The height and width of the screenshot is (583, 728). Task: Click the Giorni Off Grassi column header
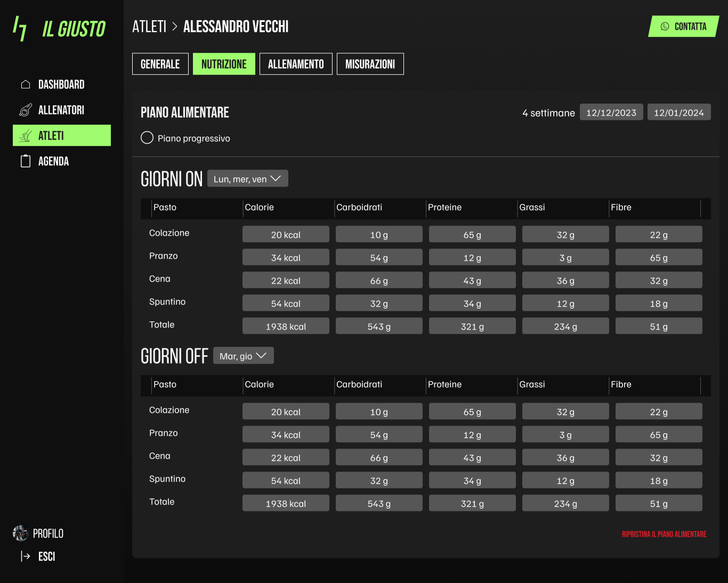point(532,385)
